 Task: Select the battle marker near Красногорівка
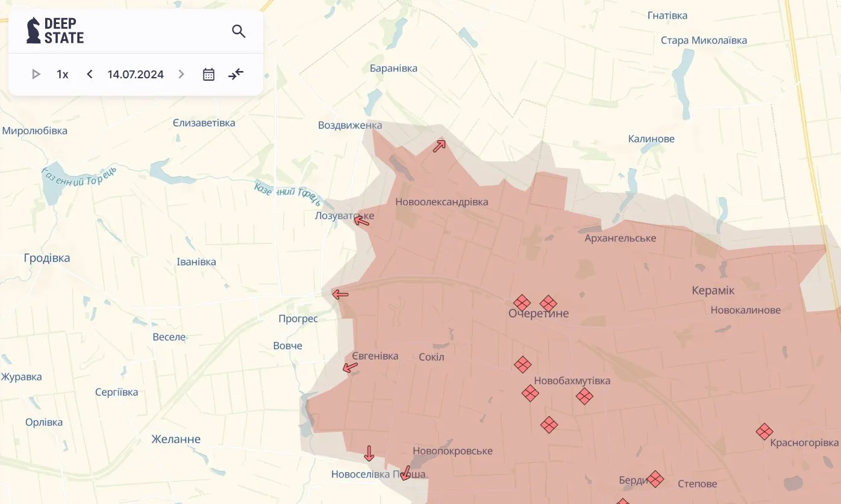pos(764,432)
